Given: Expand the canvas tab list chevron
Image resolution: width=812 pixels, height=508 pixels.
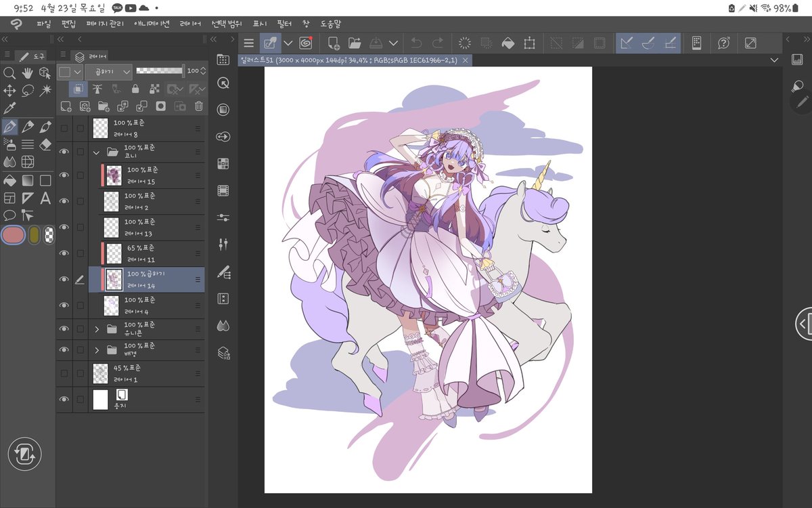Looking at the screenshot, I should coord(774,60).
